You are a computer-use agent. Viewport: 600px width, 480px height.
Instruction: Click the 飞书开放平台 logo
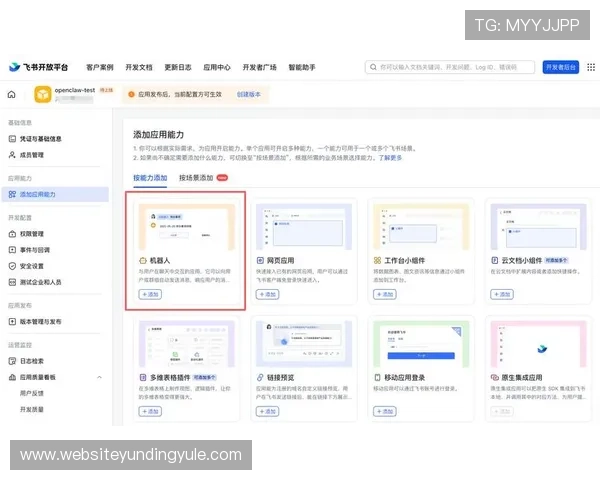tap(39, 67)
